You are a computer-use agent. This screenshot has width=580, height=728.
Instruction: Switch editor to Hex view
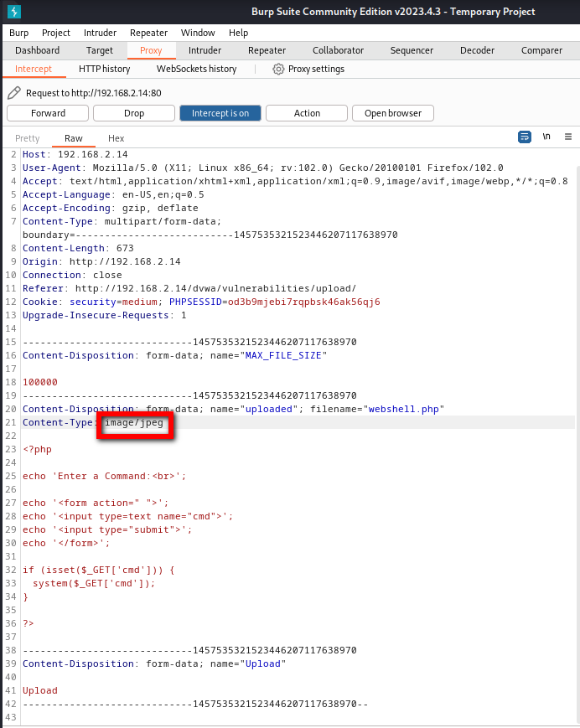(117, 138)
